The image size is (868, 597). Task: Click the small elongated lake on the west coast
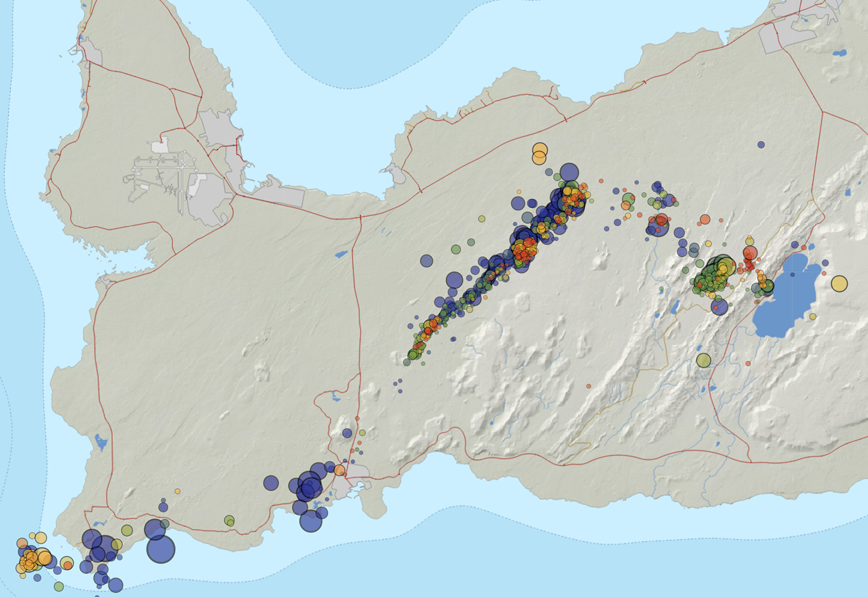click(100, 442)
